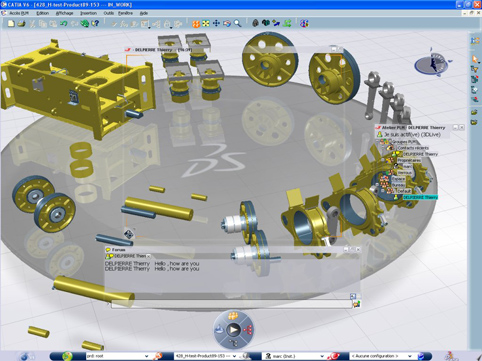Click the chat message input field
The image size is (482, 361).
pos(231,304)
